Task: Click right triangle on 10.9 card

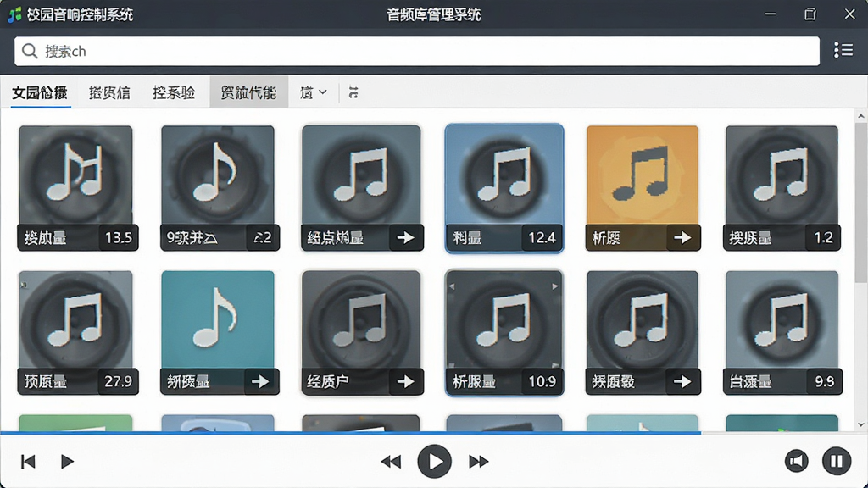Action: coord(554,286)
